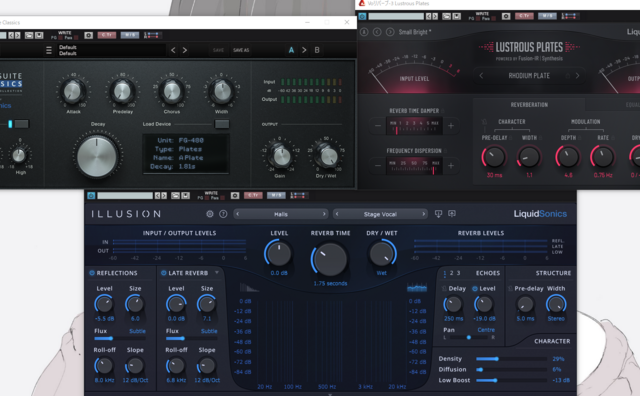Increase Frequency Dispersion with plus button
Image resolution: width=640 pixels, height=396 pixels.
tap(451, 166)
